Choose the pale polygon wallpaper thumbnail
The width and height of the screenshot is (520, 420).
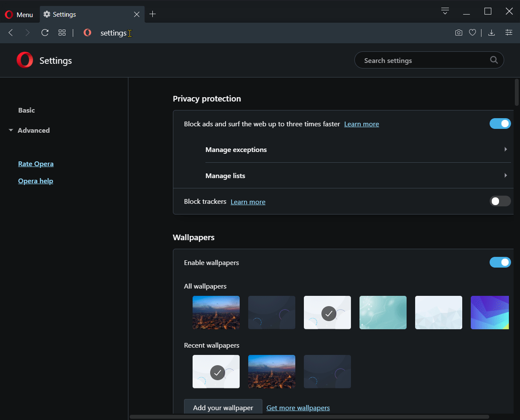coord(439,313)
